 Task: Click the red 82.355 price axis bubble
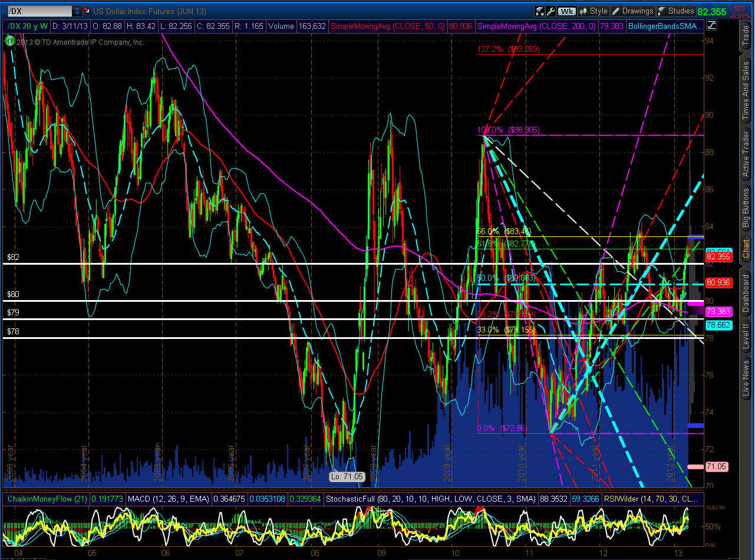tap(718, 256)
